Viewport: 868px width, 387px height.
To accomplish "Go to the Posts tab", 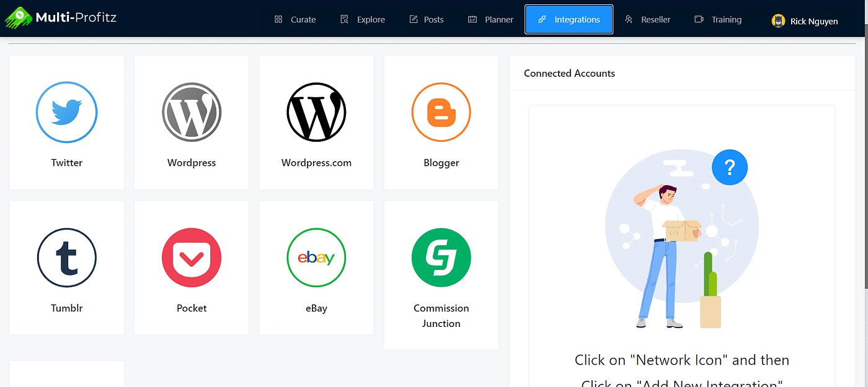I will [427, 19].
